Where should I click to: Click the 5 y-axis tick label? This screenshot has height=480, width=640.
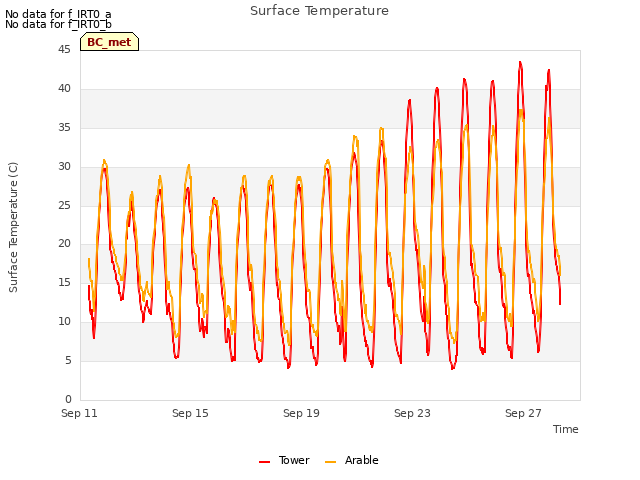click(68, 361)
